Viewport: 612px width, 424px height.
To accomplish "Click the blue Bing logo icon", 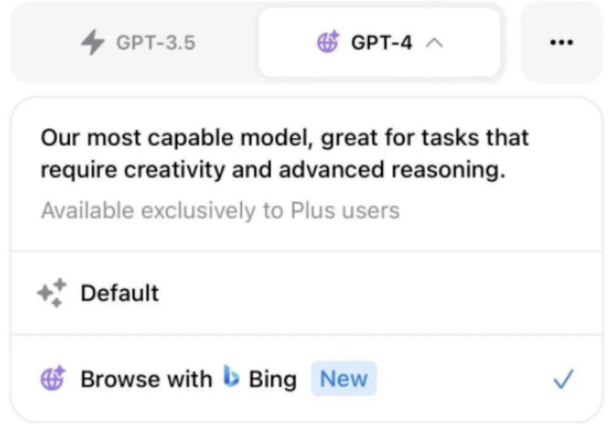I will click(231, 378).
